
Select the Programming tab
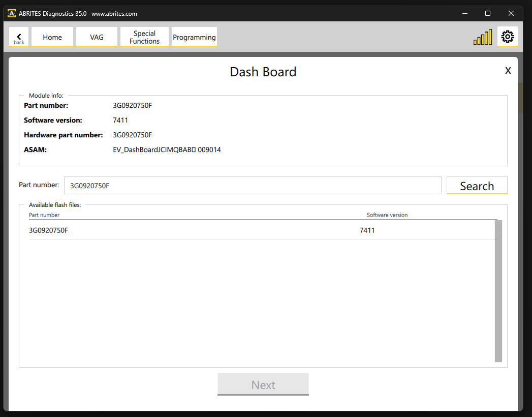tap(194, 37)
